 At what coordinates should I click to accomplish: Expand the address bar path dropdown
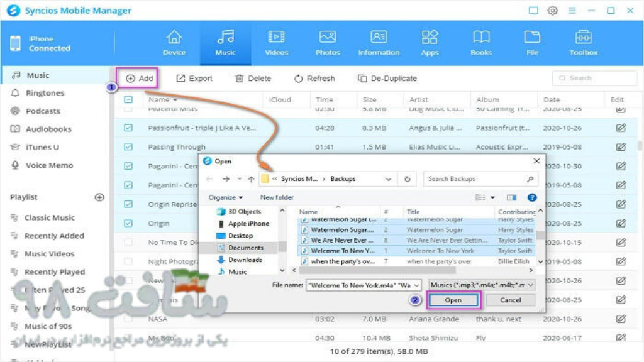[388, 179]
